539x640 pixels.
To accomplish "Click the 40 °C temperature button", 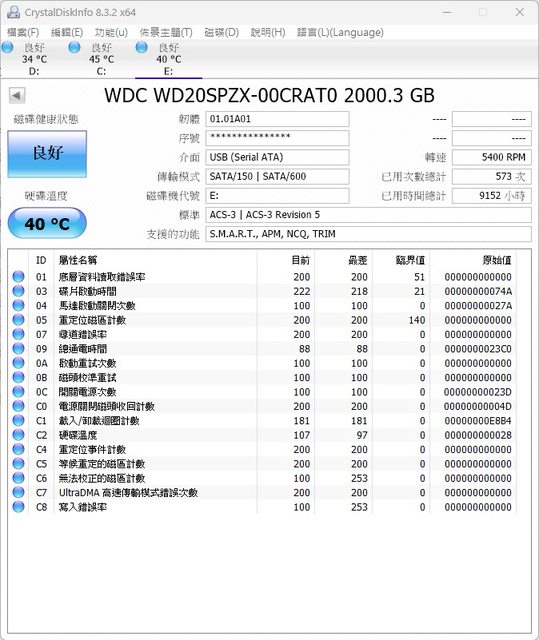I will 47,223.
